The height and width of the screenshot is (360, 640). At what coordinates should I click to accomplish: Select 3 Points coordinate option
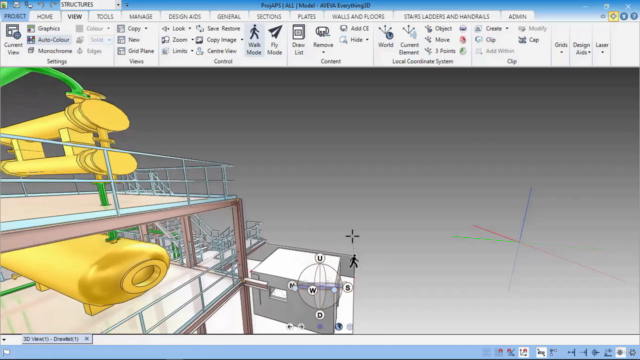(440, 51)
